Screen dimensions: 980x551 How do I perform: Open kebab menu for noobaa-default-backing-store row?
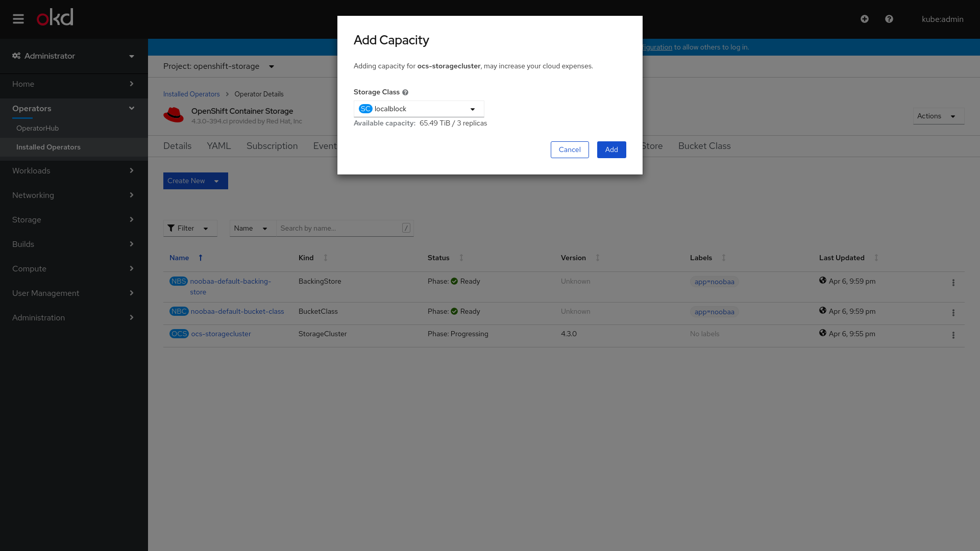(x=953, y=283)
